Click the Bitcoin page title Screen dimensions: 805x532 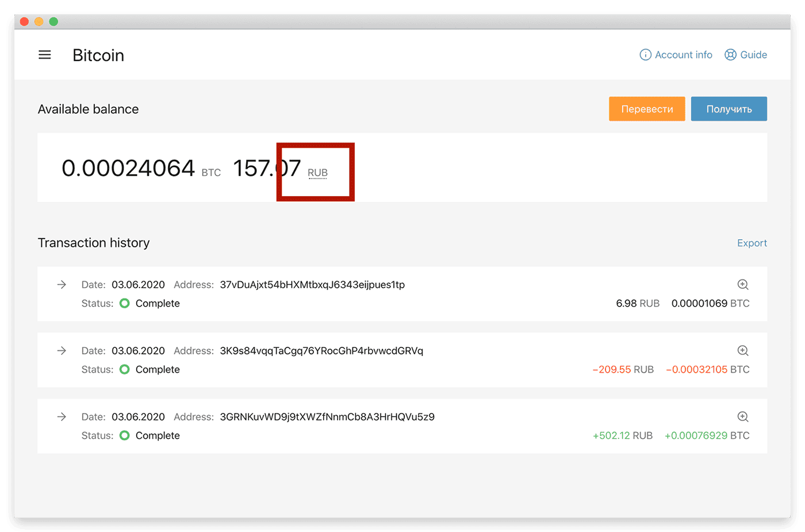click(x=98, y=55)
